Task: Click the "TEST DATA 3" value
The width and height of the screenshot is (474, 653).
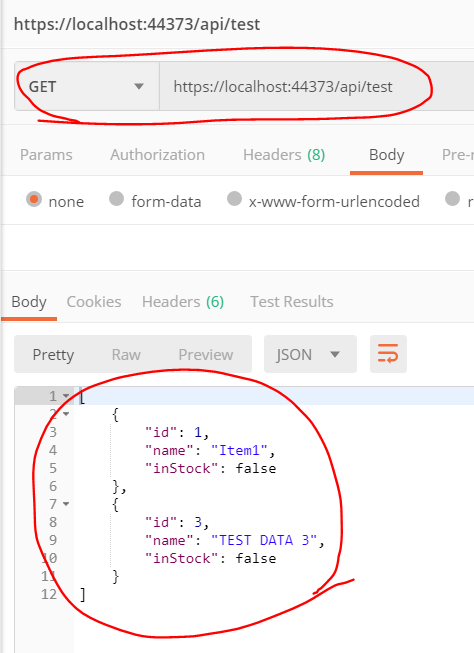Action: (x=264, y=540)
